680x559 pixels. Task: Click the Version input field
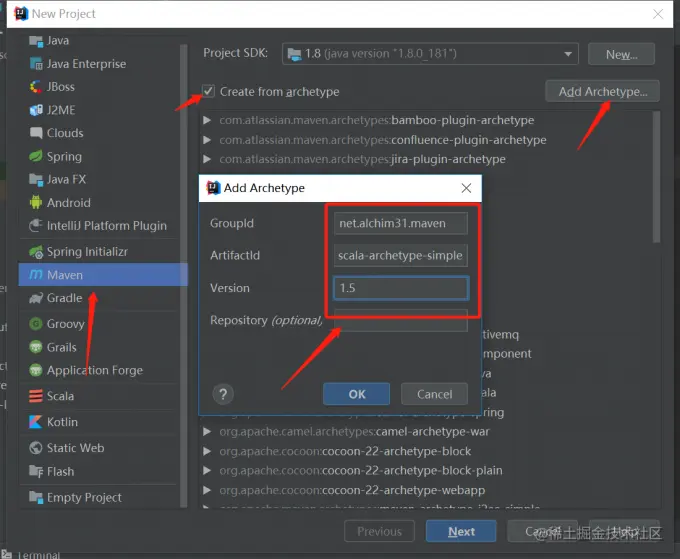[x=400, y=288]
